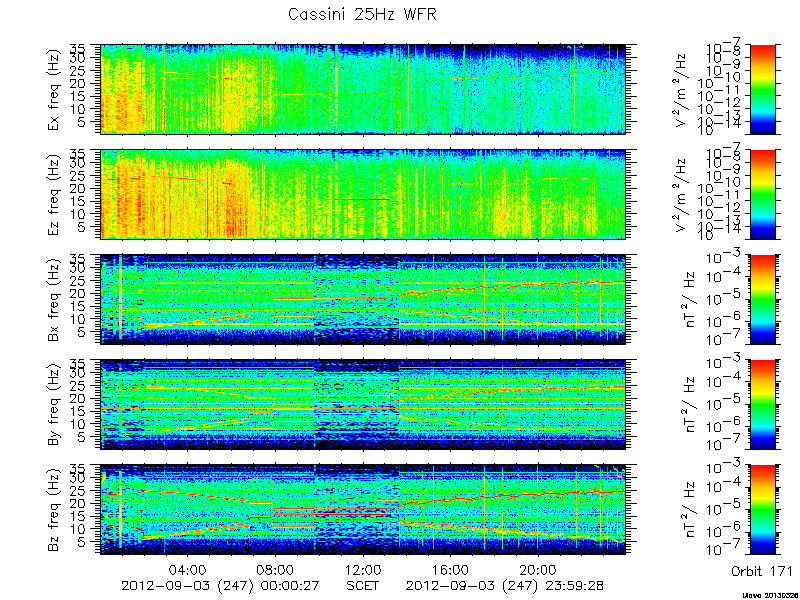
Task: Click the Bx spectrogram panel
Action: 363,299
